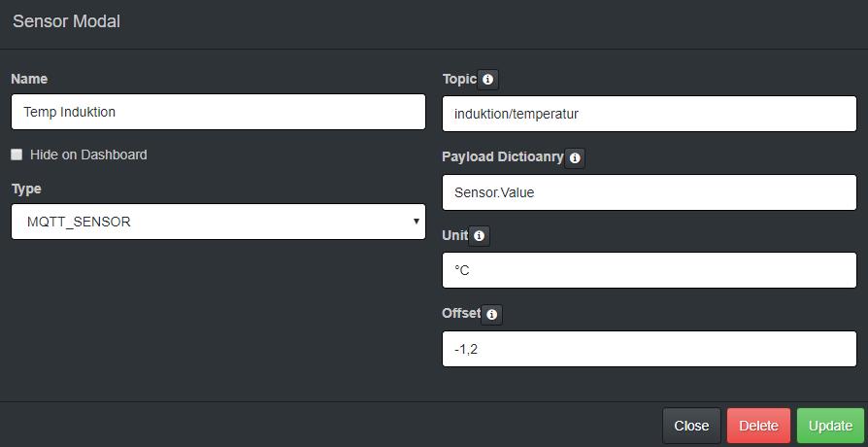The width and height of the screenshot is (868, 447).
Task: Delete the sensor with the red button
Action: (x=758, y=426)
